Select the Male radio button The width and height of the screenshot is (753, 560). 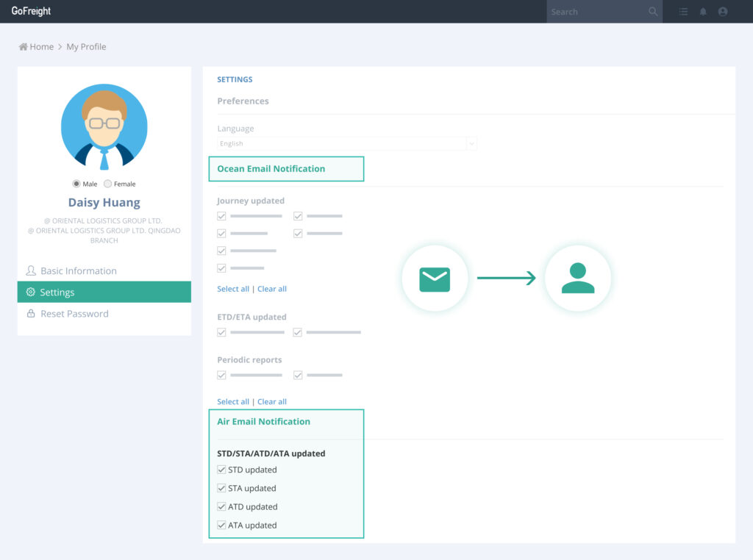76,184
